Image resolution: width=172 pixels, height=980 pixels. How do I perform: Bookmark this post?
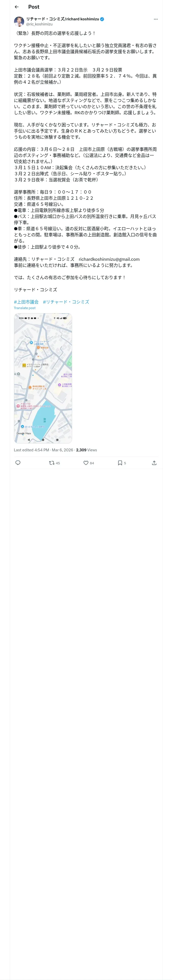[x=120, y=463]
